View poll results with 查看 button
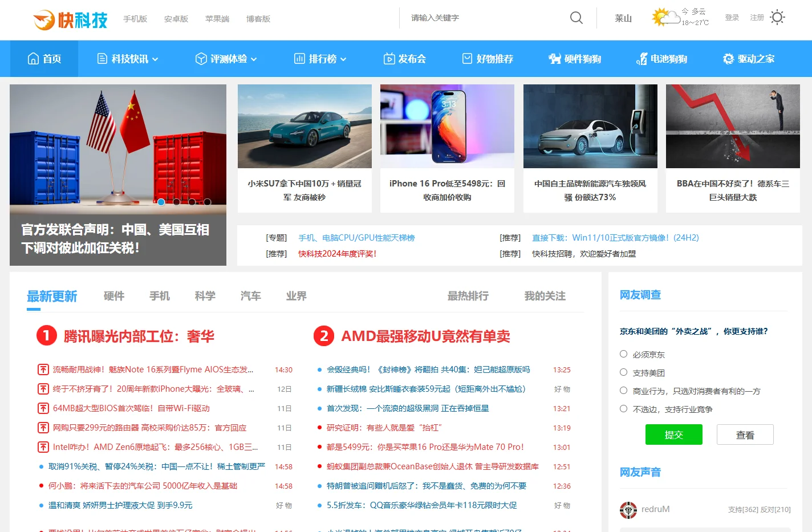This screenshot has height=532, width=812. (745, 434)
